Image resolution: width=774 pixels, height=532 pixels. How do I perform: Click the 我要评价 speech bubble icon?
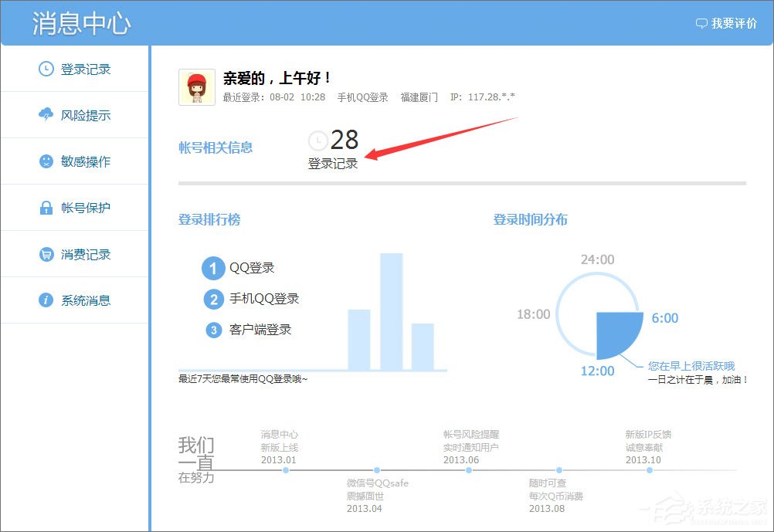(x=701, y=22)
